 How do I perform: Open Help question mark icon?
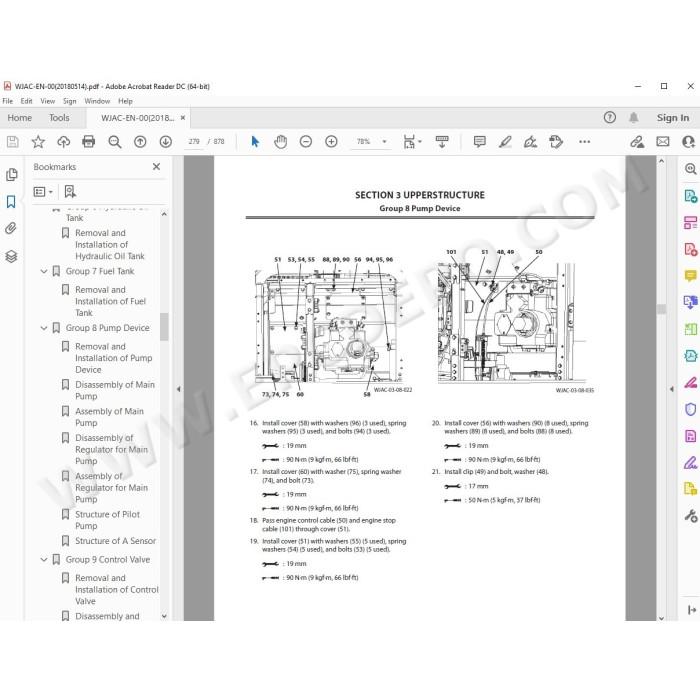click(x=609, y=117)
